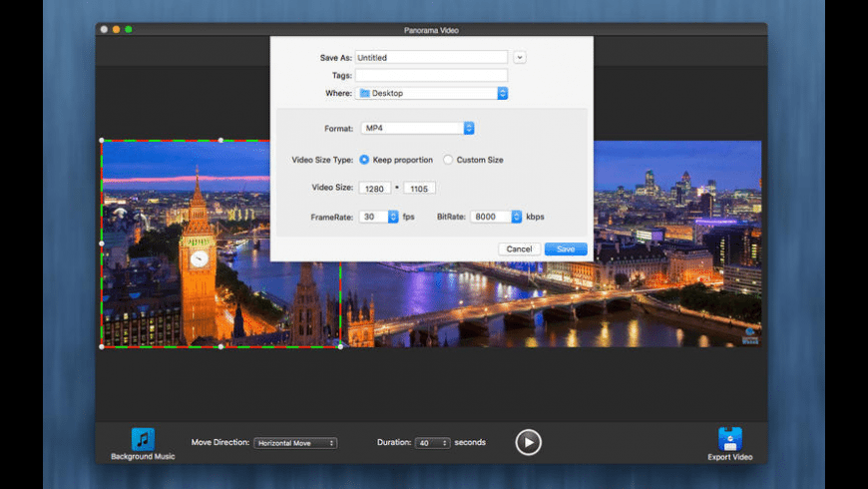
Task: Minimize the Panorama Video window
Action: pyautogui.click(x=117, y=29)
